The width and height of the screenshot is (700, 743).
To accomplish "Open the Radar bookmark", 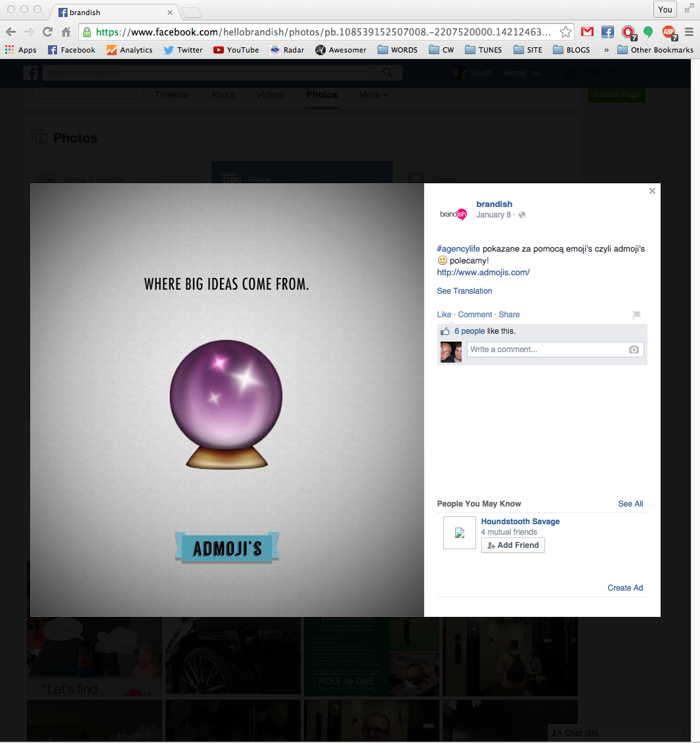I will (x=287, y=50).
